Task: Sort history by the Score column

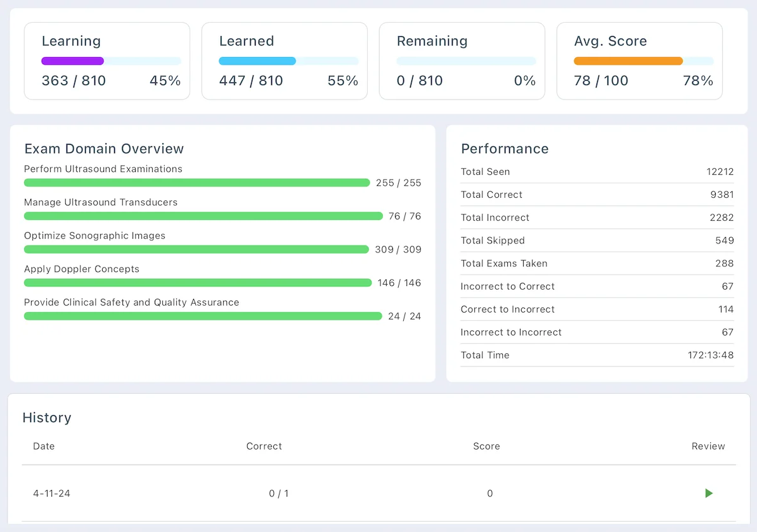Action: (x=486, y=446)
